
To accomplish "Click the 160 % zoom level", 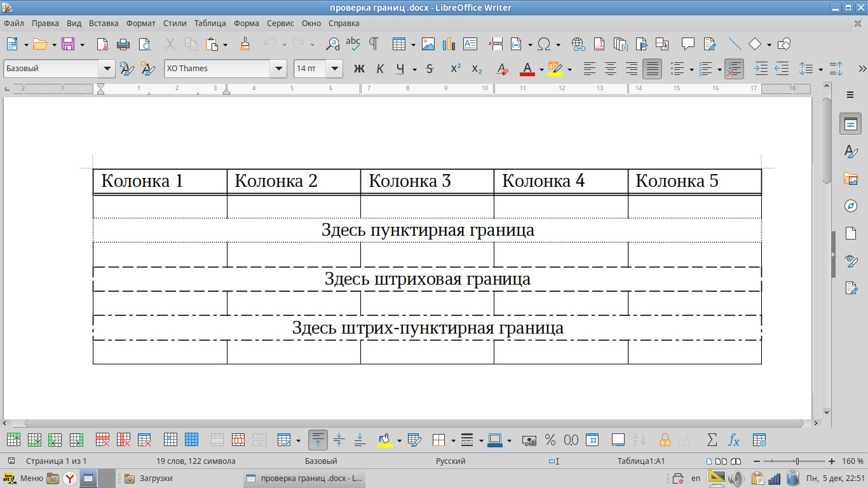I will [853, 461].
